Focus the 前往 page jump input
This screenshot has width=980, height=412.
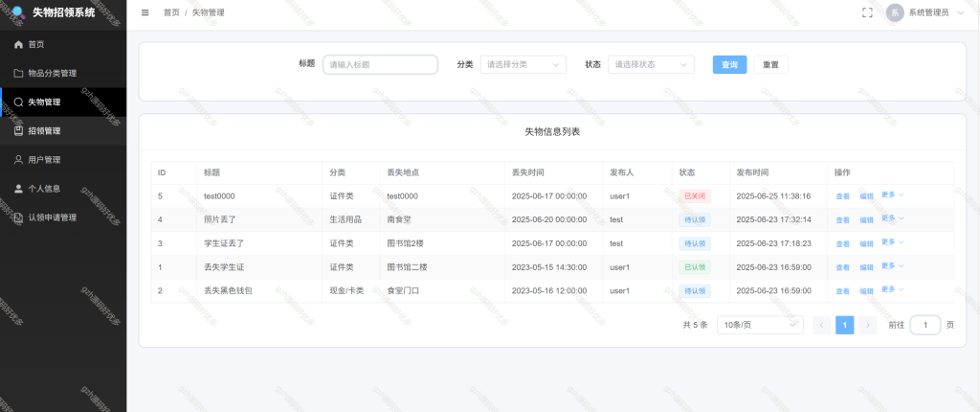925,325
